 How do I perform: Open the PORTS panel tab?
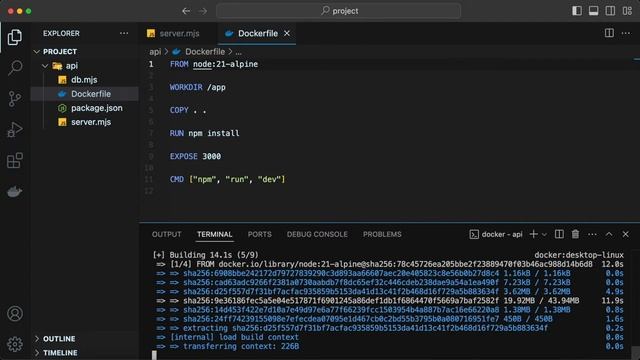coord(260,234)
